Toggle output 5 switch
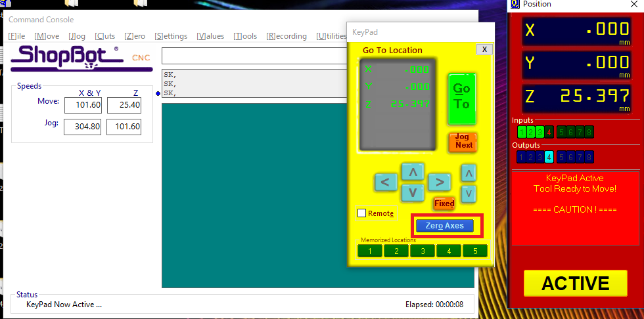 [561, 157]
